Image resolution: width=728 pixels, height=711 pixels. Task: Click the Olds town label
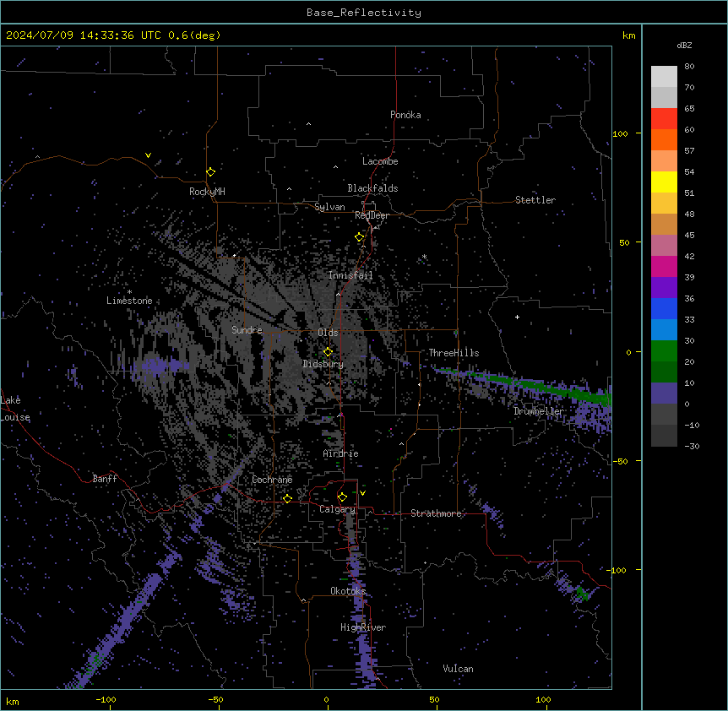[x=328, y=333]
